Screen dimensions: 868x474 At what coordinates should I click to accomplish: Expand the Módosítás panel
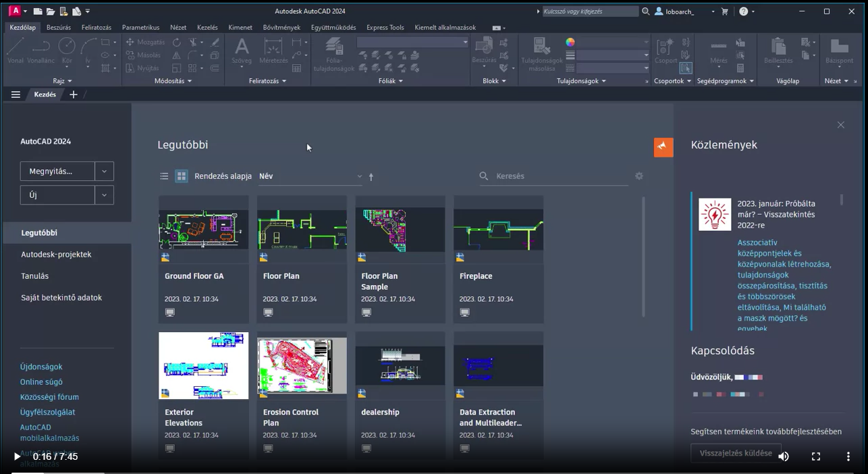point(173,81)
